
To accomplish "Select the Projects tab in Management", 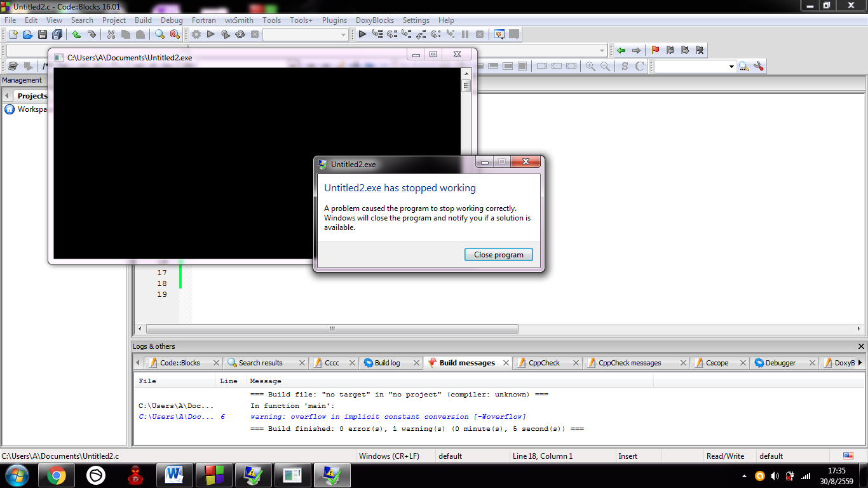I will tap(32, 96).
